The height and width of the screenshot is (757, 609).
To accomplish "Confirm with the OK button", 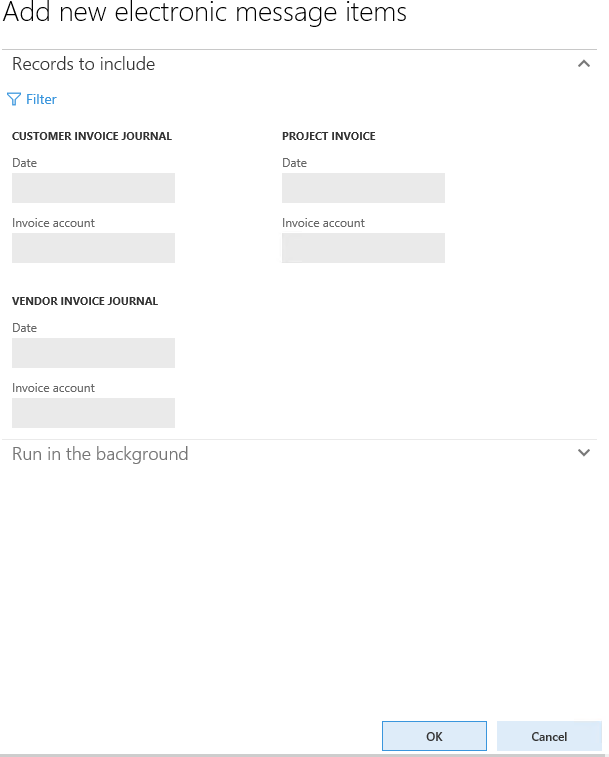I will tap(434, 736).
